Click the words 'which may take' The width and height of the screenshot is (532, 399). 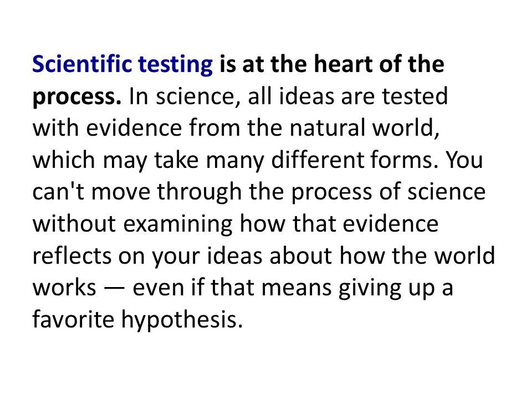click(115, 161)
